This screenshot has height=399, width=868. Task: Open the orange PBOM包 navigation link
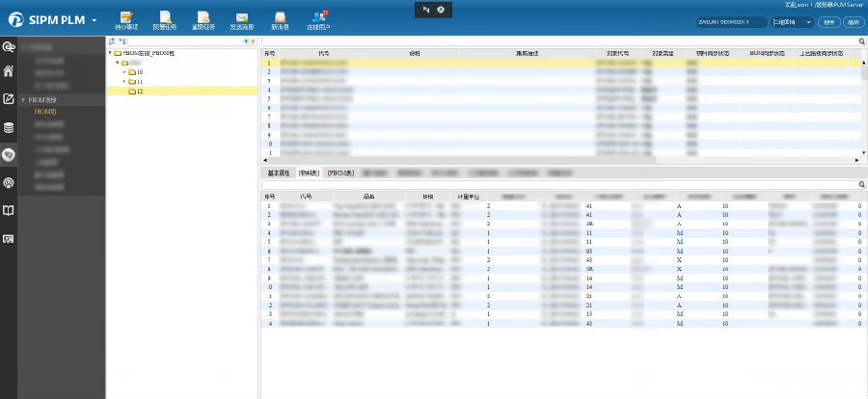pos(44,111)
